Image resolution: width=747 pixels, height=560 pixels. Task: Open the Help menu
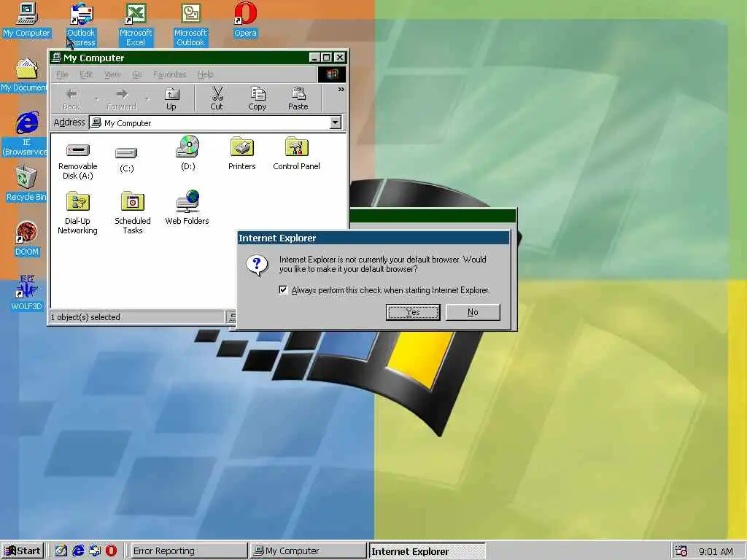pos(205,74)
